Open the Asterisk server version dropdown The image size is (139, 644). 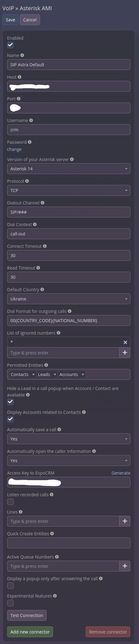69,169
